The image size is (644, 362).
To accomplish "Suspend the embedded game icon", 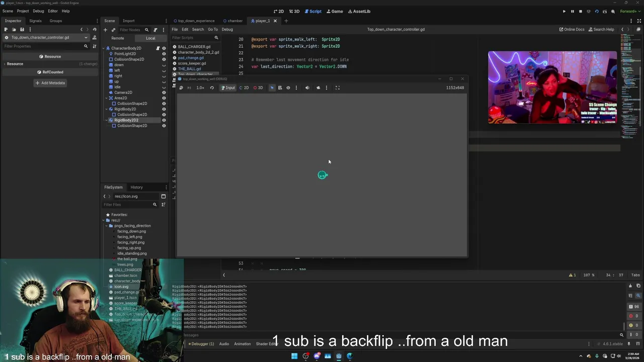I will [181, 88].
